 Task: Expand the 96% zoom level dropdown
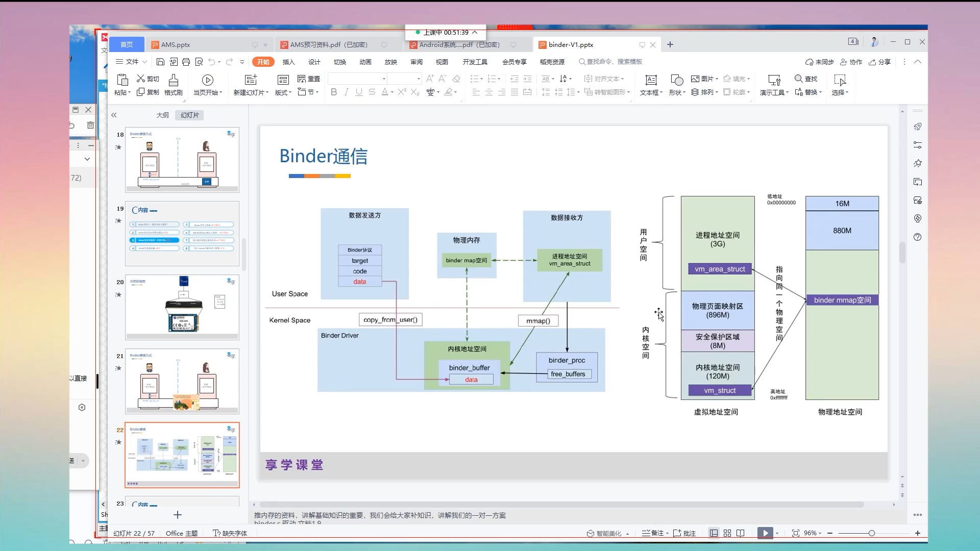(820, 534)
